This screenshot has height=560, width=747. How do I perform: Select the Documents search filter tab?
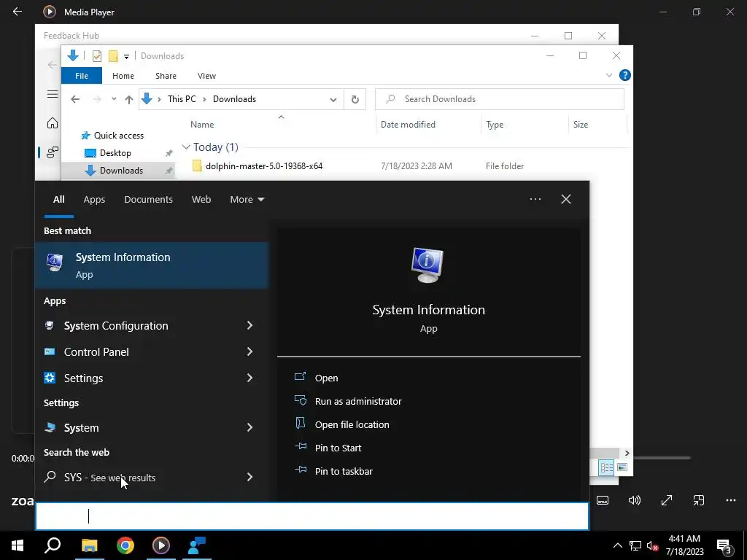pos(148,199)
